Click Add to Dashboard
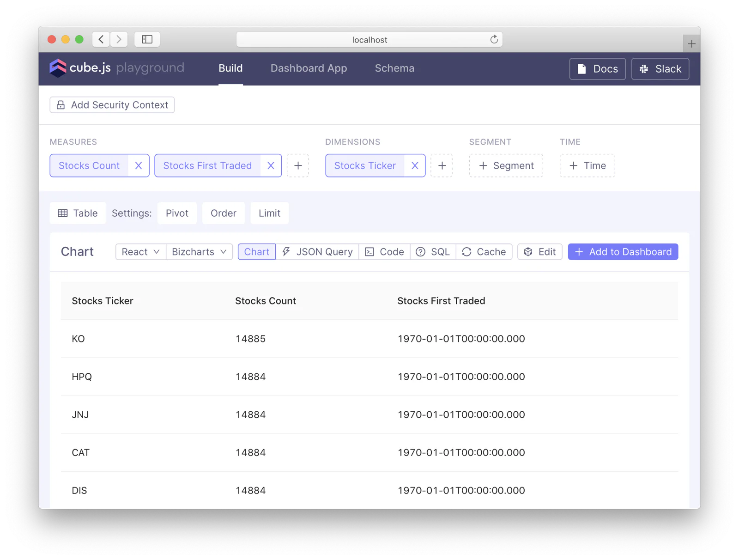This screenshot has height=560, width=739. point(623,252)
